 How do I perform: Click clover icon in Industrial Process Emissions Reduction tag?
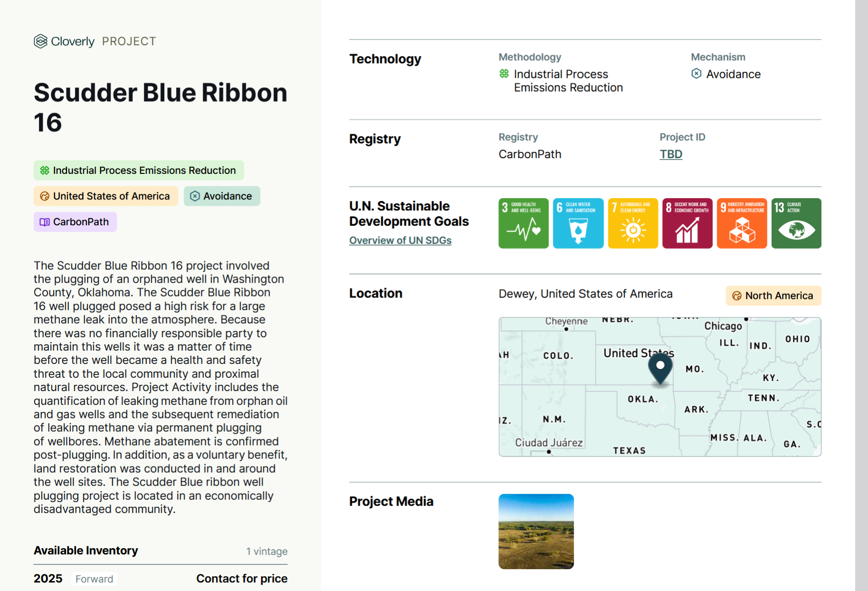(45, 170)
